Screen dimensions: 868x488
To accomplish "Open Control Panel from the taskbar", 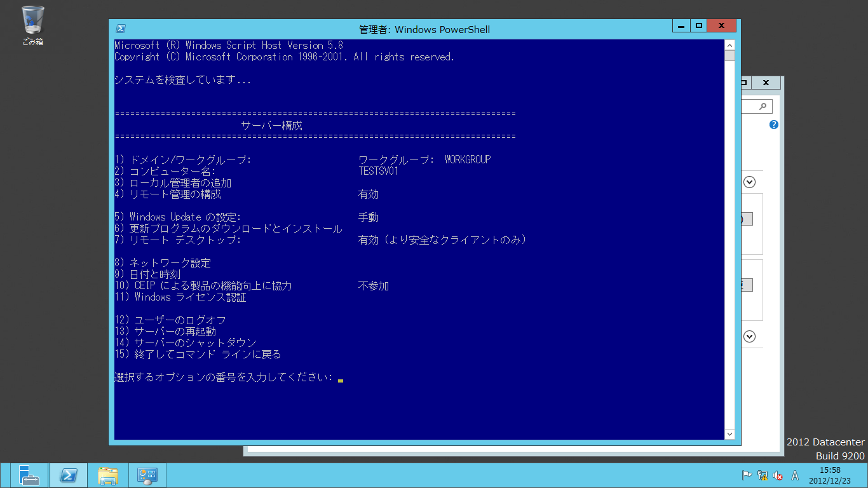I will [147, 475].
